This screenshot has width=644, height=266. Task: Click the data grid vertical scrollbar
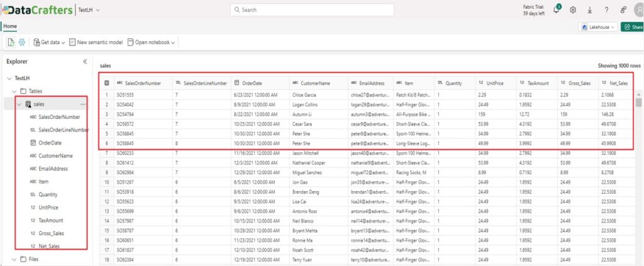(639, 103)
